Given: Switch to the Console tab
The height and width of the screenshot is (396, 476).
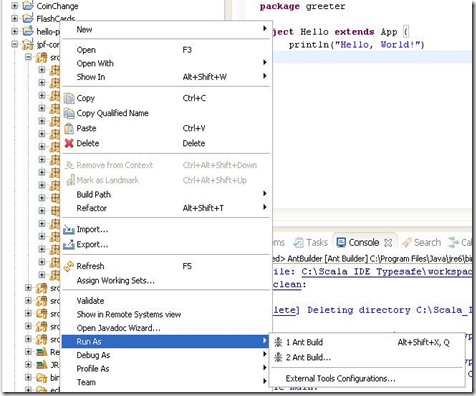Looking at the screenshot, I should click(364, 243).
